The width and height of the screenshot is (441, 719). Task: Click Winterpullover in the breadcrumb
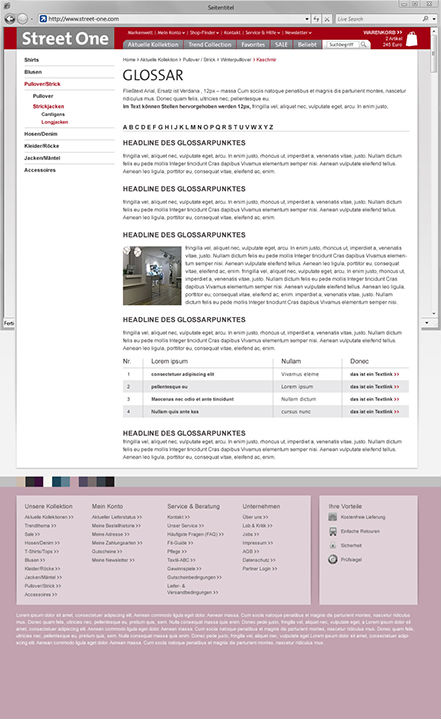pos(236,60)
